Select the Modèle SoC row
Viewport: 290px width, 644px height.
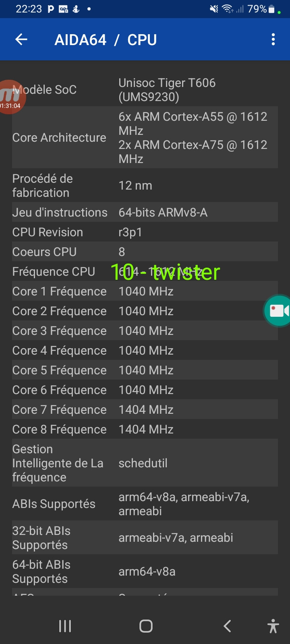145,90
